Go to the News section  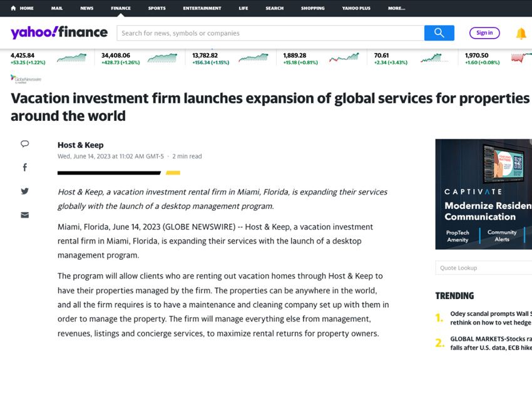coord(87,8)
